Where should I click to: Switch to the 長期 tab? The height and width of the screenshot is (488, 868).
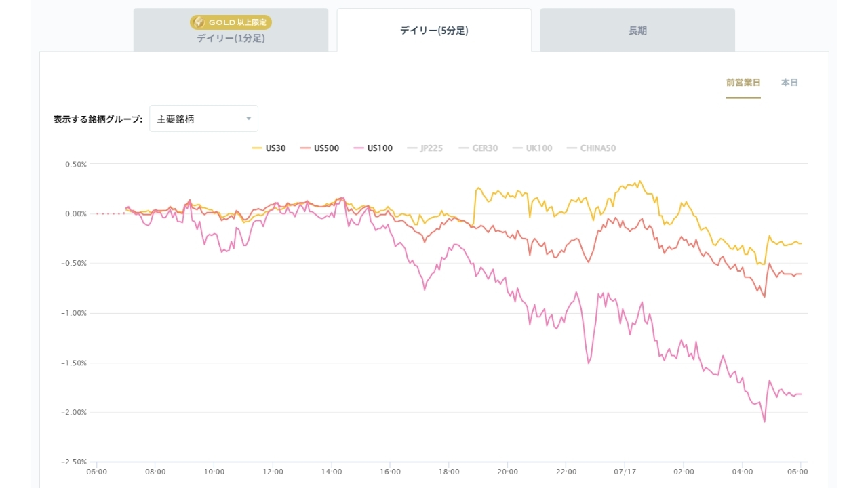[x=637, y=30]
